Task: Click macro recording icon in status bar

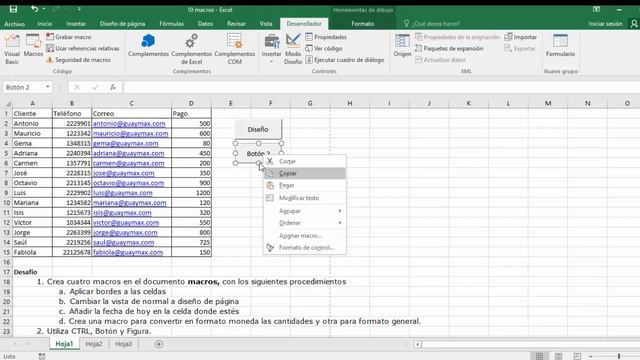Action: [x=42, y=356]
